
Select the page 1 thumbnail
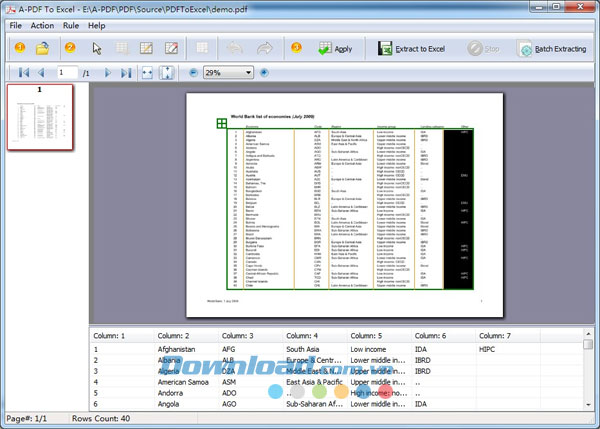(x=40, y=117)
